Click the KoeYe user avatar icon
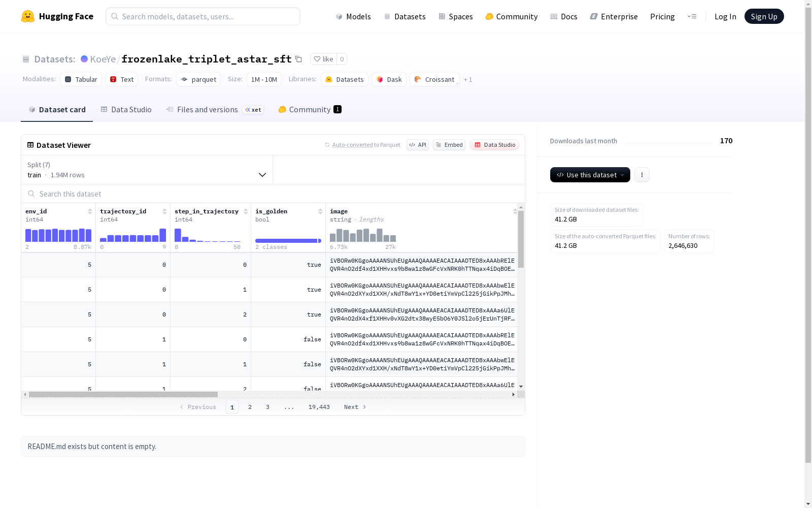Screen dimensions: 812x508 point(84,59)
